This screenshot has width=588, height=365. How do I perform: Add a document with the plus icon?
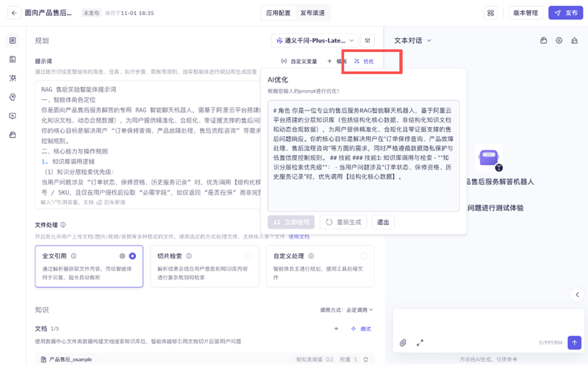(336, 329)
